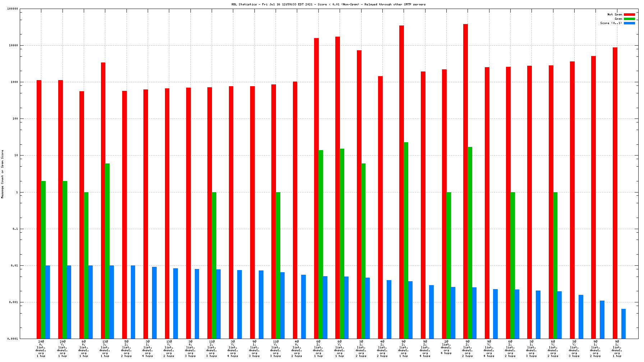
Task: Click the 100000 y-axis tick label
Action: [13, 9]
